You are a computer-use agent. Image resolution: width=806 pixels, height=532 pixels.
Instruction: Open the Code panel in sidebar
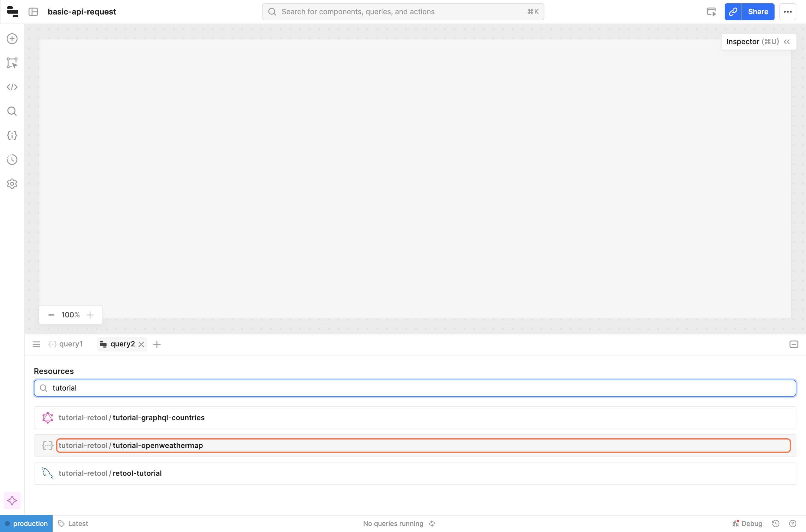[12, 87]
